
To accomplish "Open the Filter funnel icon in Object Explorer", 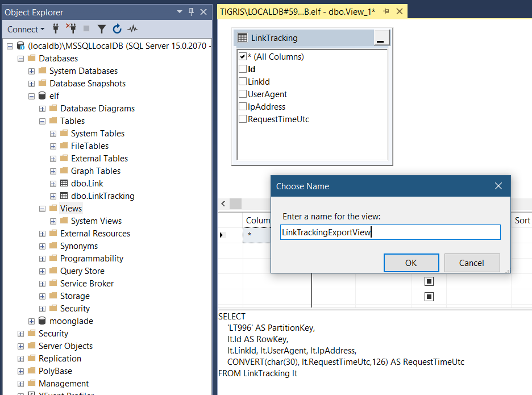I will [101, 29].
